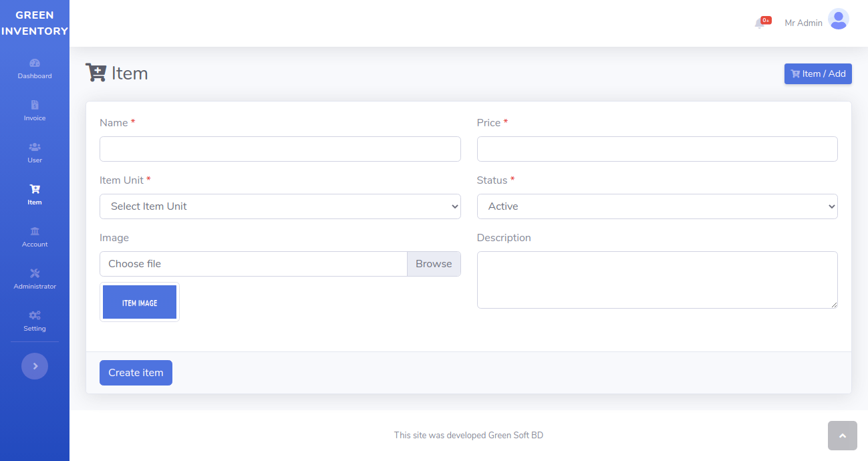Screen dimensions: 868x461
Task: Expand the sidebar with the chevron toggle
Action: (x=35, y=366)
